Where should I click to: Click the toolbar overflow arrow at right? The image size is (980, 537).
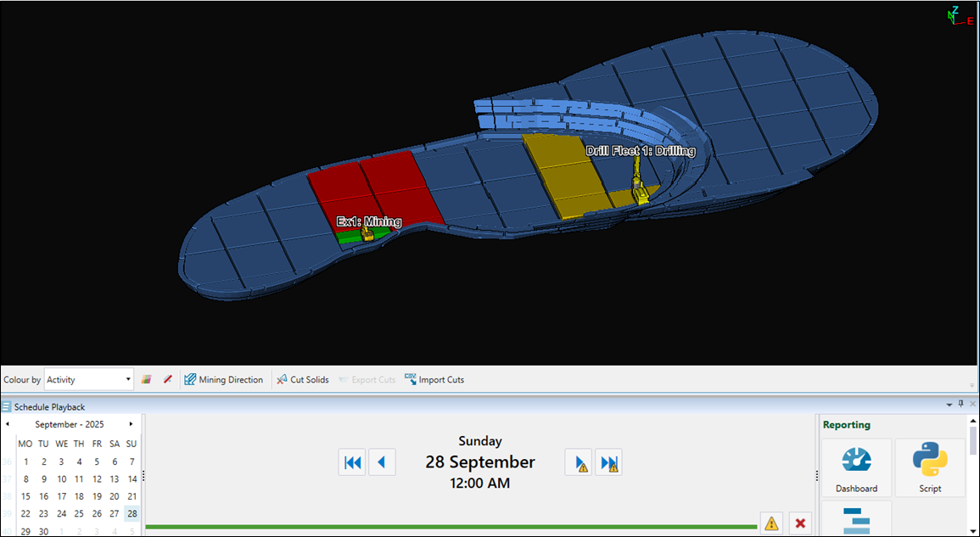(972, 386)
